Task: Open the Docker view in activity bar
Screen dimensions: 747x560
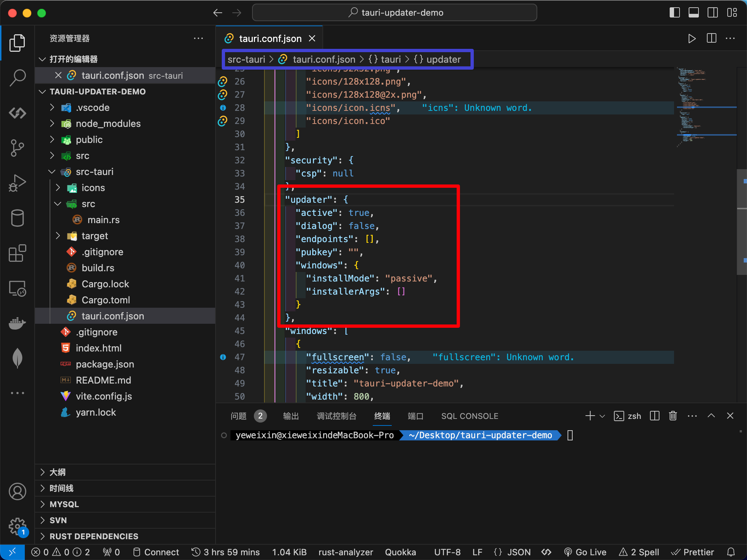Action: click(x=17, y=323)
